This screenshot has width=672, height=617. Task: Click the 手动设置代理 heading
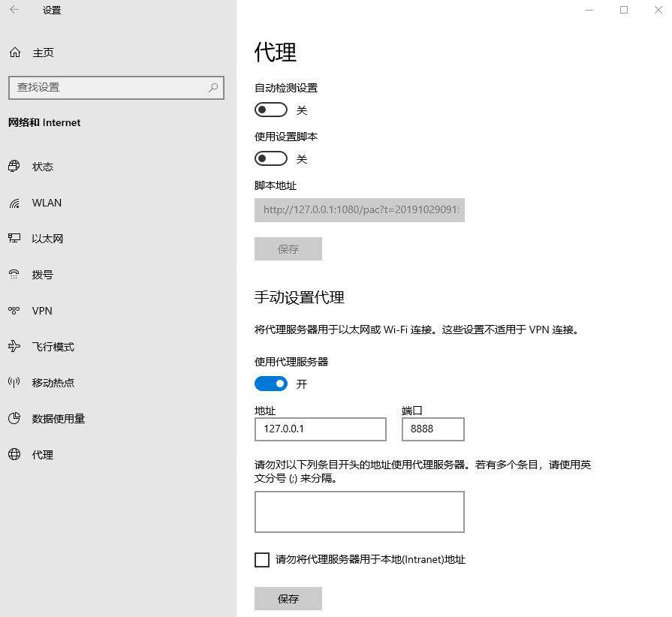click(299, 297)
